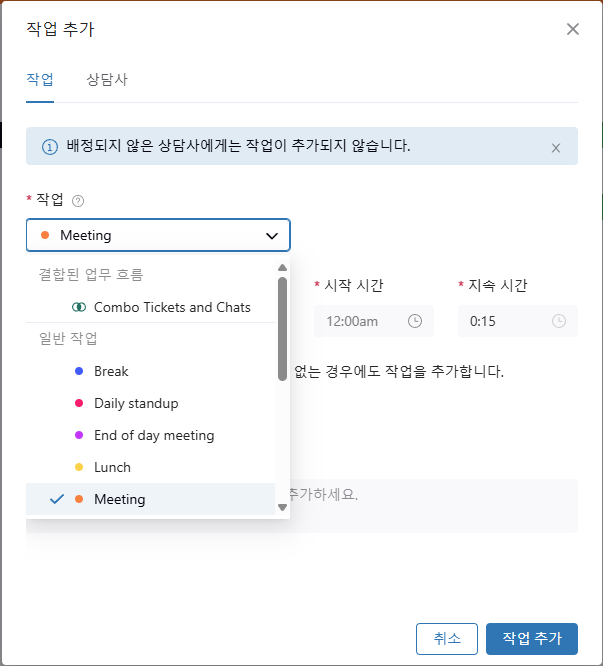
Task: Click the info icon in the blue banner
Action: (50, 147)
